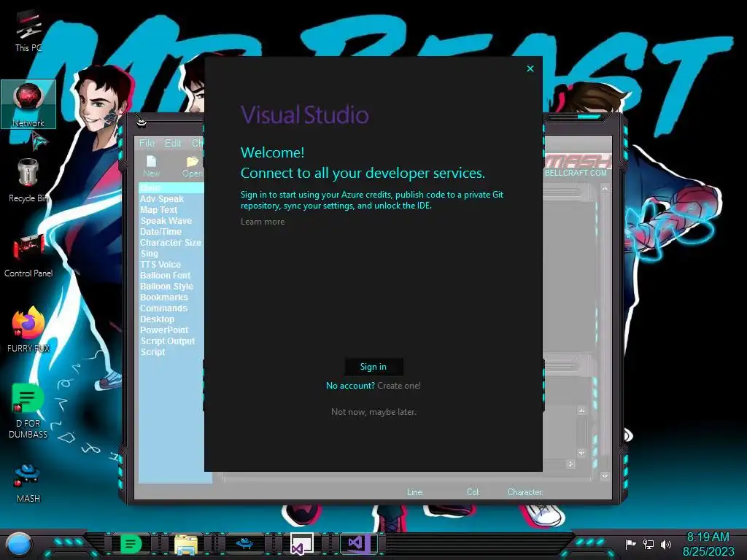Open This PC desktop icon

[28, 31]
